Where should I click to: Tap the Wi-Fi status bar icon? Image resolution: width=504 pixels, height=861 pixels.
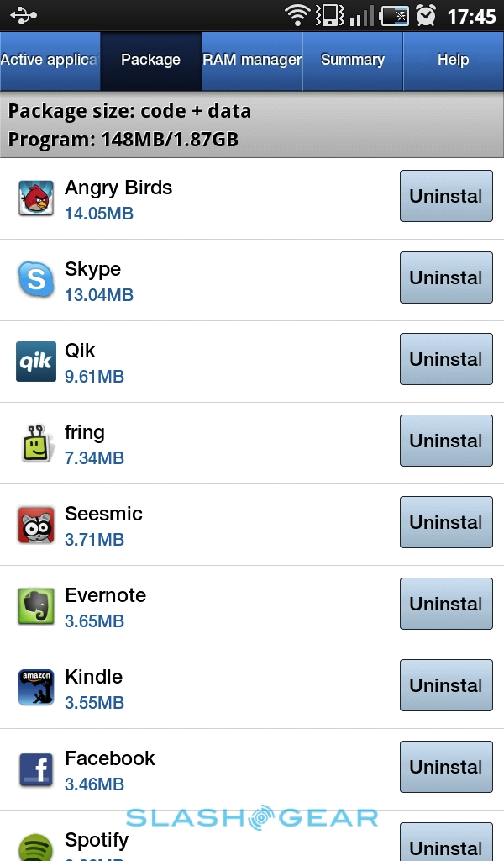pos(297,15)
